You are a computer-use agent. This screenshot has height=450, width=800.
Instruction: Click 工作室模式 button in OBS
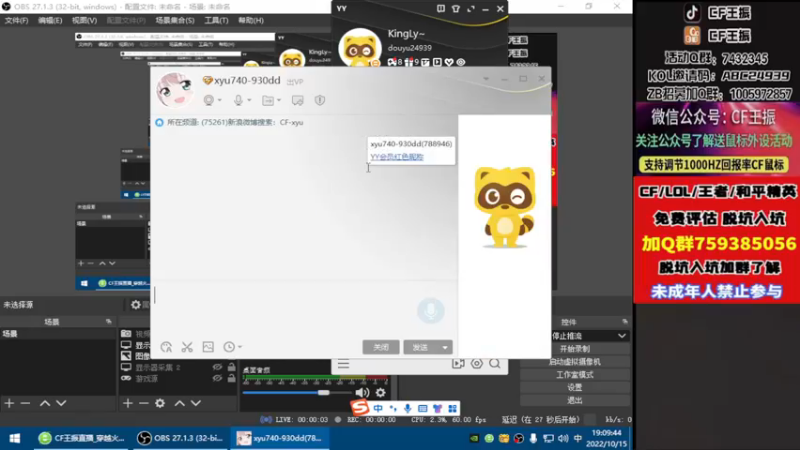pos(574,374)
